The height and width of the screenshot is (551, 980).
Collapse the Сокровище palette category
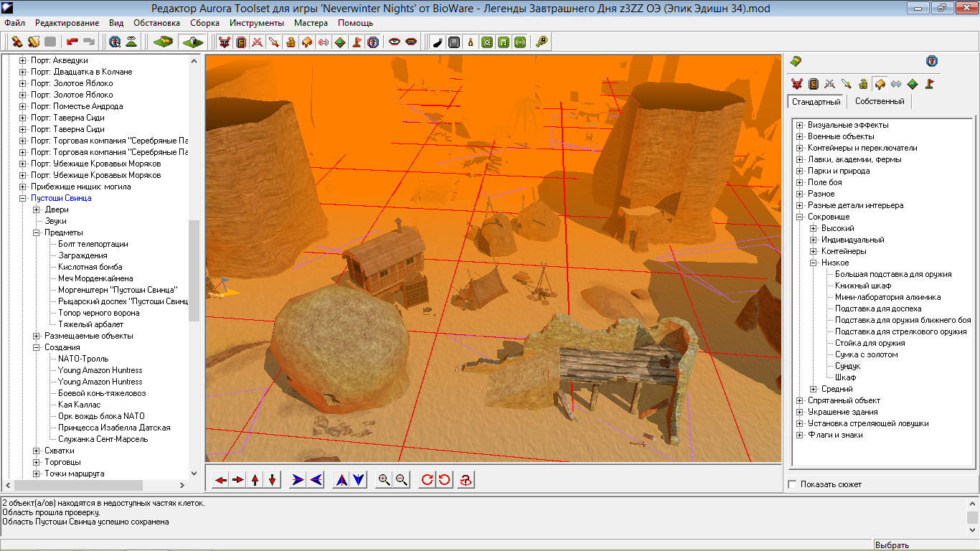click(800, 217)
